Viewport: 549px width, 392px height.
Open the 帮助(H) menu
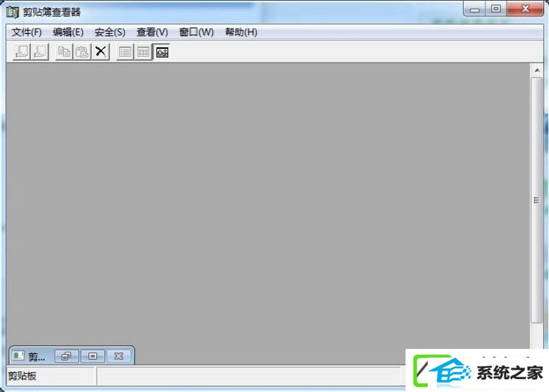241,32
